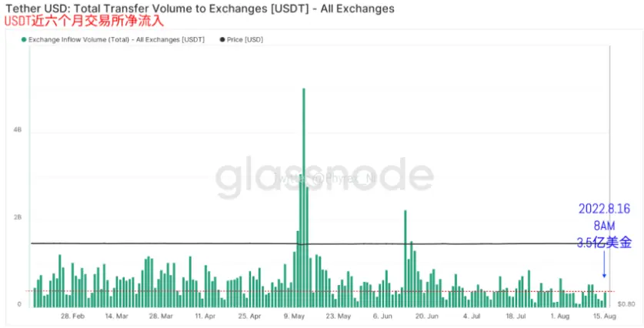Select the 9. May x-axis label
Viewport: 644px width, 328px height.
[294, 316]
